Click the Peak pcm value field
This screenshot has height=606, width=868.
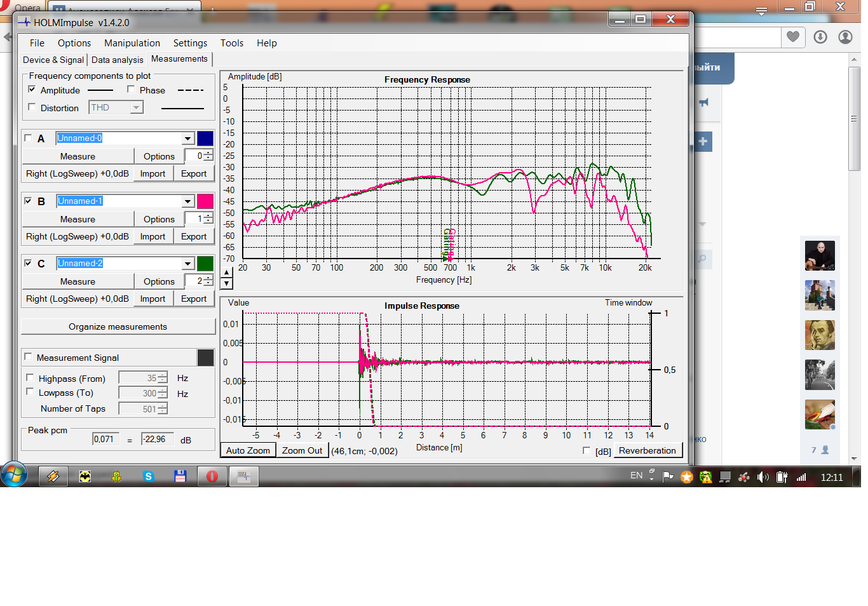coord(105,439)
